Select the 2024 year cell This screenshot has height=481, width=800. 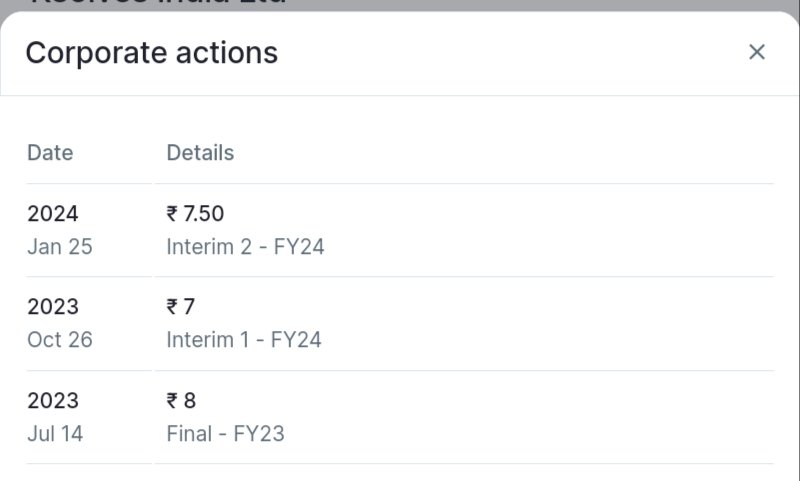point(53,213)
